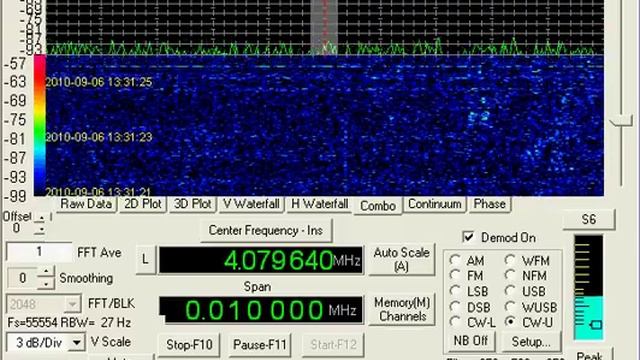This screenshot has width=640, height=360.
Task: Click the Fs=55554 RBW= 27 Hz readout
Action: tap(69, 323)
